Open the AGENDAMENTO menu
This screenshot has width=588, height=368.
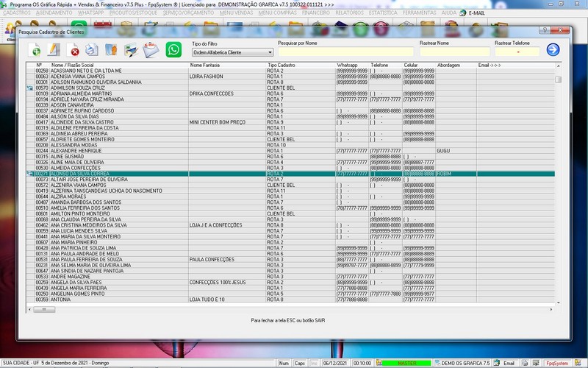click(x=54, y=13)
